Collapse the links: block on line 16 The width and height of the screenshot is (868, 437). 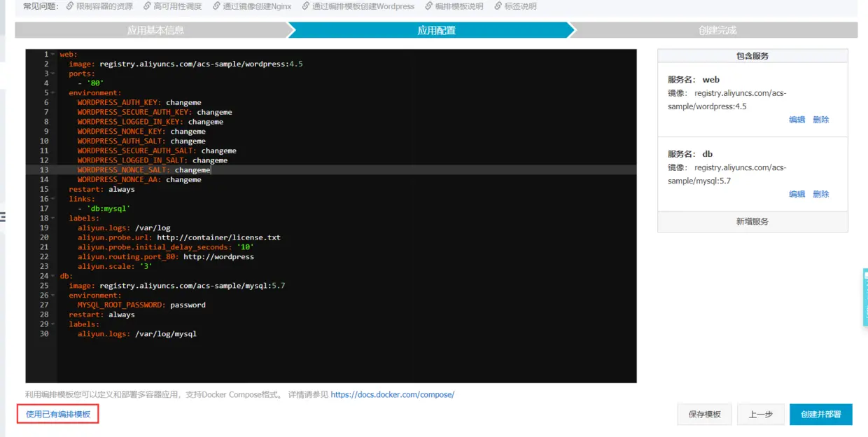(54, 199)
